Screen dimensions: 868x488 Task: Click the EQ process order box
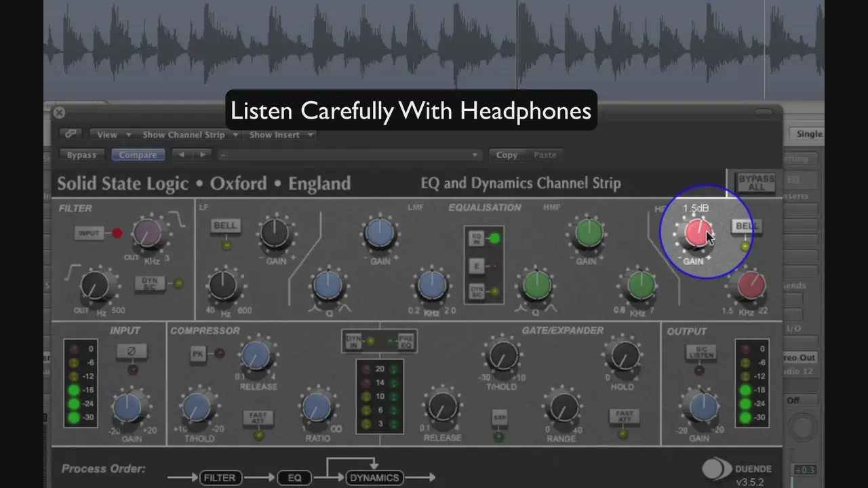coord(294,478)
